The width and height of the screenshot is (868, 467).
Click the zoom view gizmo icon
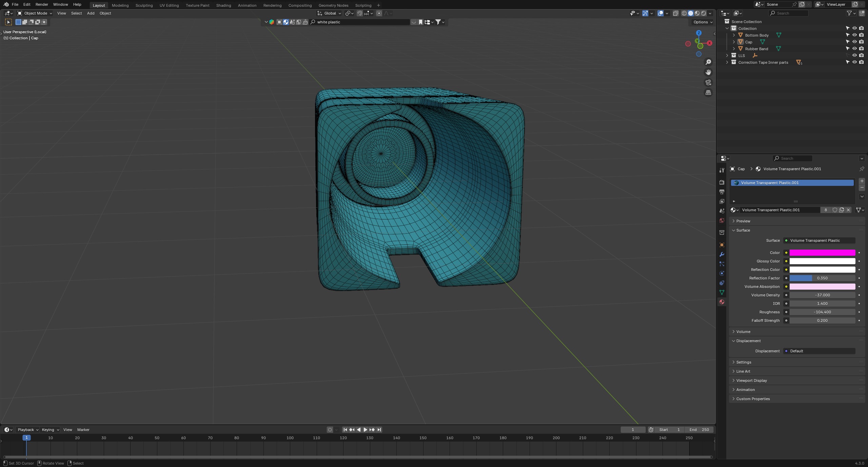coord(708,62)
